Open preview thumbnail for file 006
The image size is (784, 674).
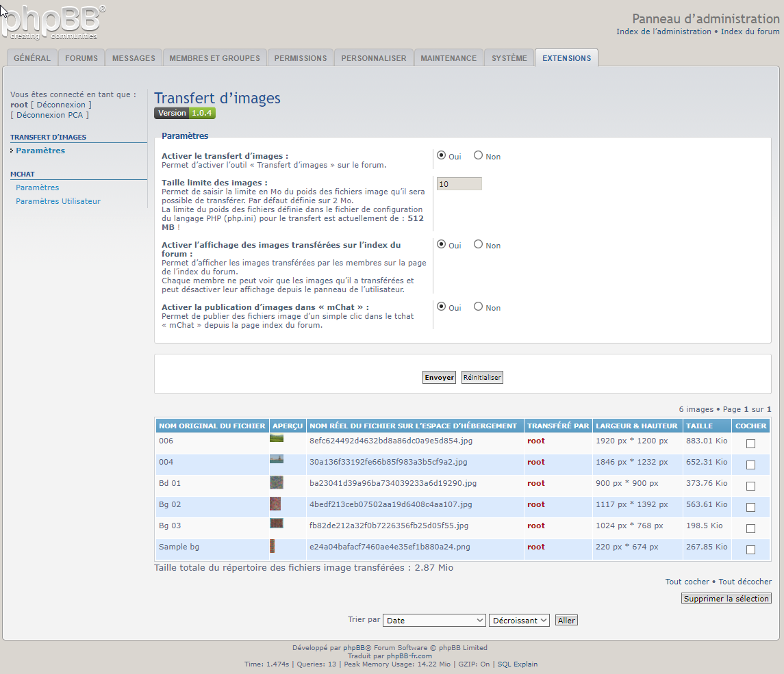(x=277, y=439)
